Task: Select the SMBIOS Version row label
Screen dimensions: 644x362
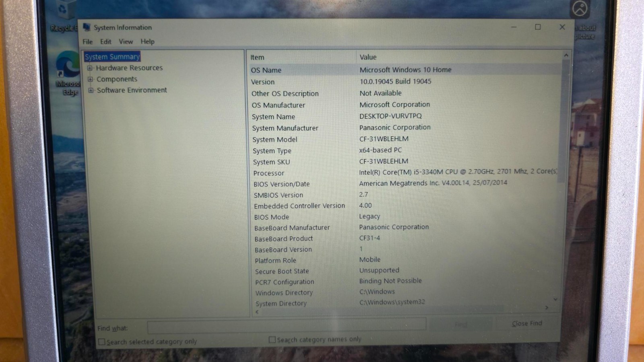Action: [x=278, y=195]
